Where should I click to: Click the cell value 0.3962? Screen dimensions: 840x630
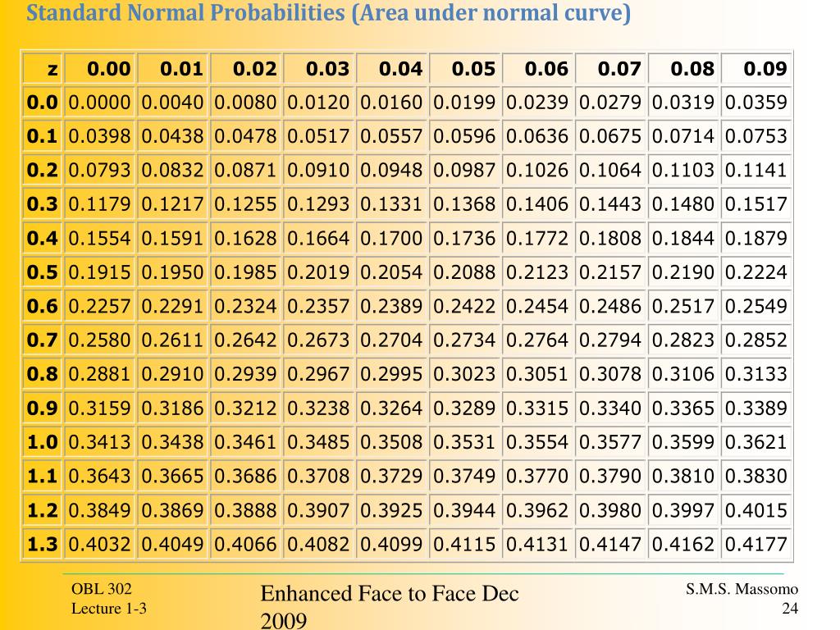click(x=537, y=510)
